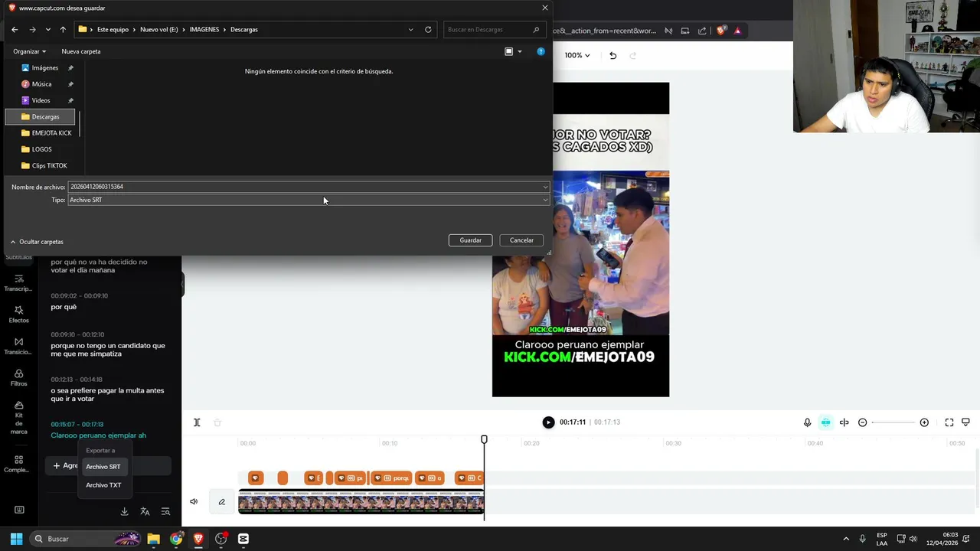
Task: Click the edit pencil on video track
Action: [221, 502]
